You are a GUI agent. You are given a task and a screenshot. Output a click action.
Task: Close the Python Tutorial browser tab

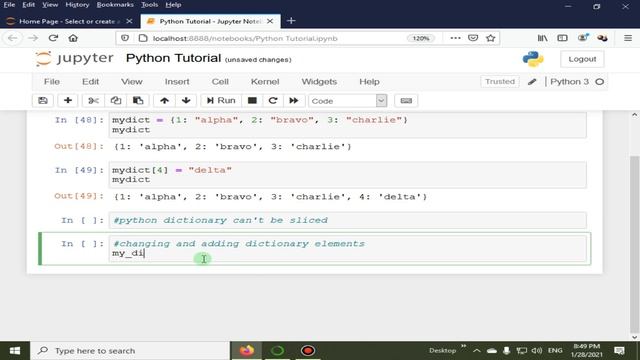[270, 21]
